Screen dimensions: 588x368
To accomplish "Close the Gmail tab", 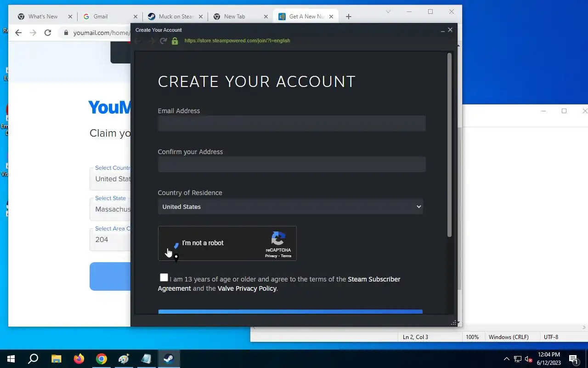I will (x=136, y=17).
